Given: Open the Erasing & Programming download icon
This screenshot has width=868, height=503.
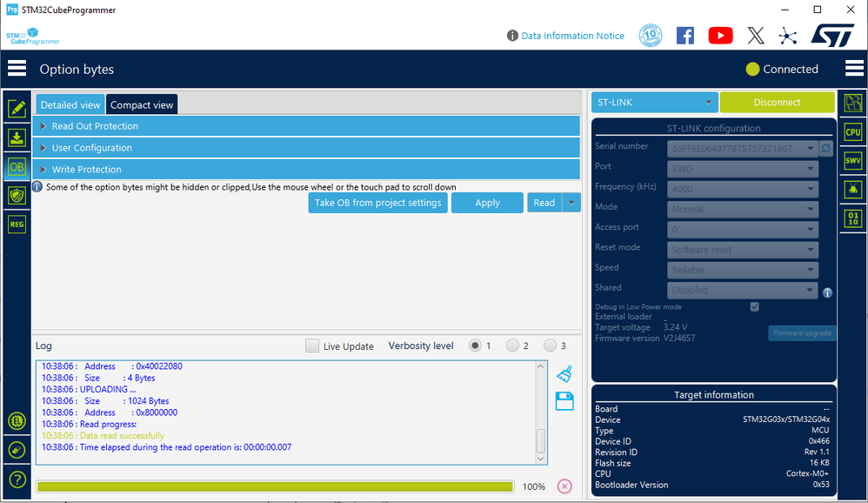Looking at the screenshot, I should click(17, 137).
